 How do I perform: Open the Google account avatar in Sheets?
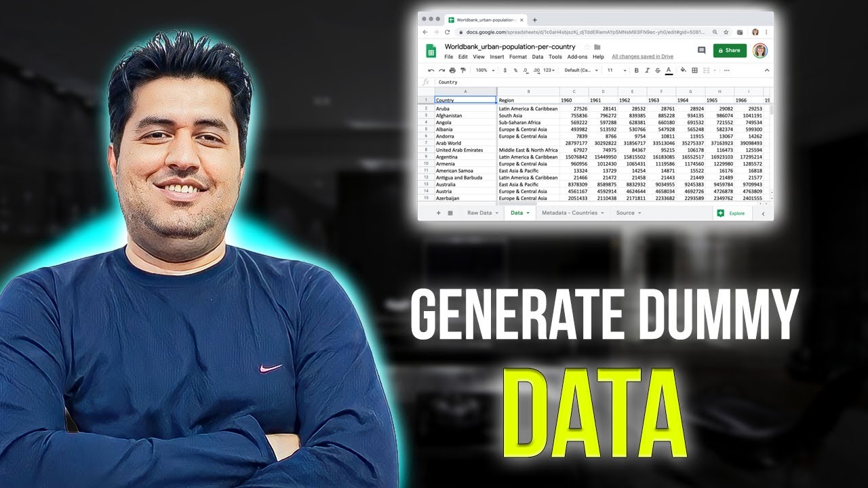(x=760, y=50)
